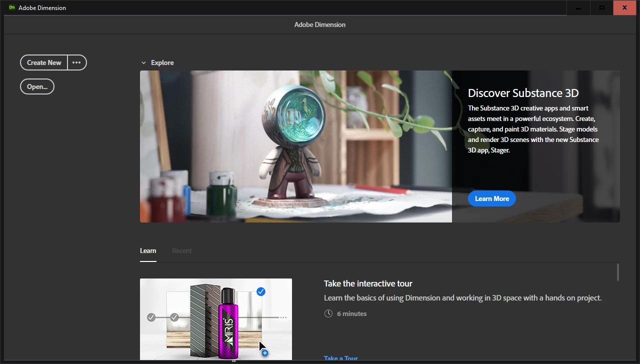Click the Take the interactive tour heading
This screenshot has width=640, height=364.
368,283
